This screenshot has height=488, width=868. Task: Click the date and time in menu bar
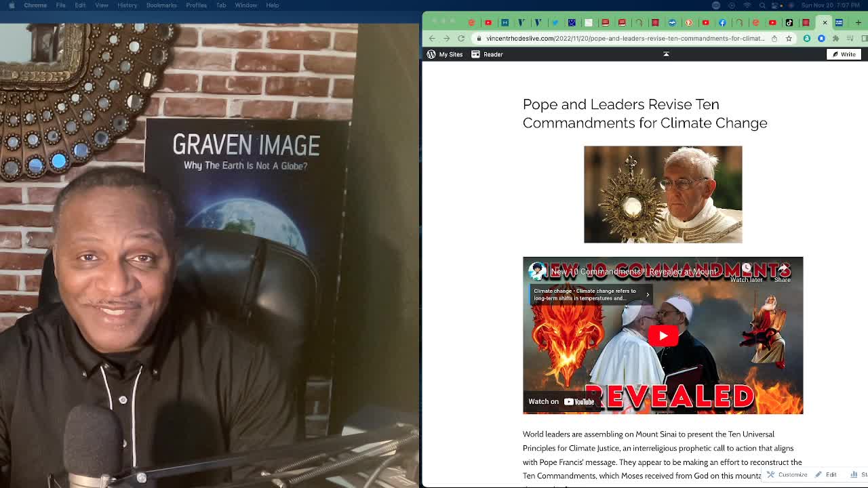831,5
